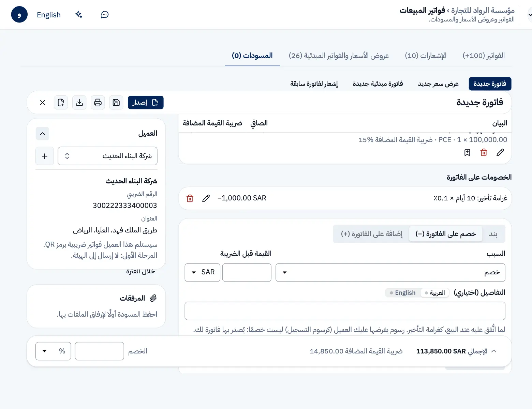The image size is (532, 409).
Task: Select إضافة على الفاتورة (+) segment
Action: (x=372, y=234)
